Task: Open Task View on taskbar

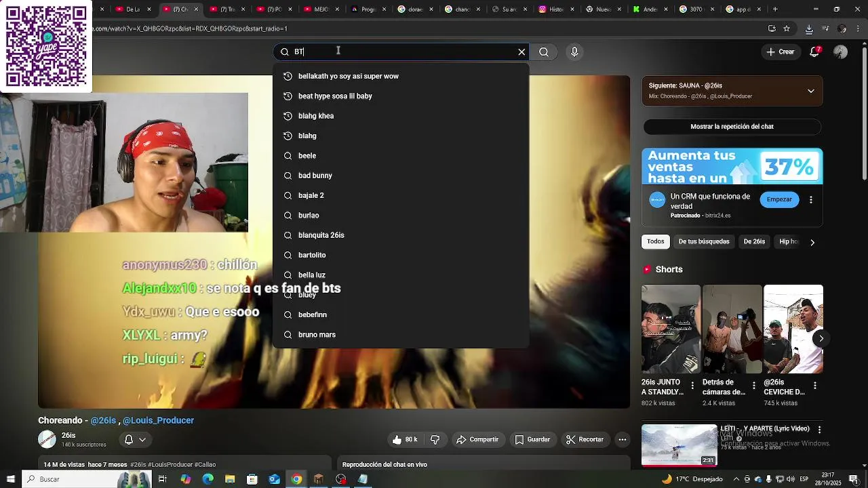Action: pos(163,479)
